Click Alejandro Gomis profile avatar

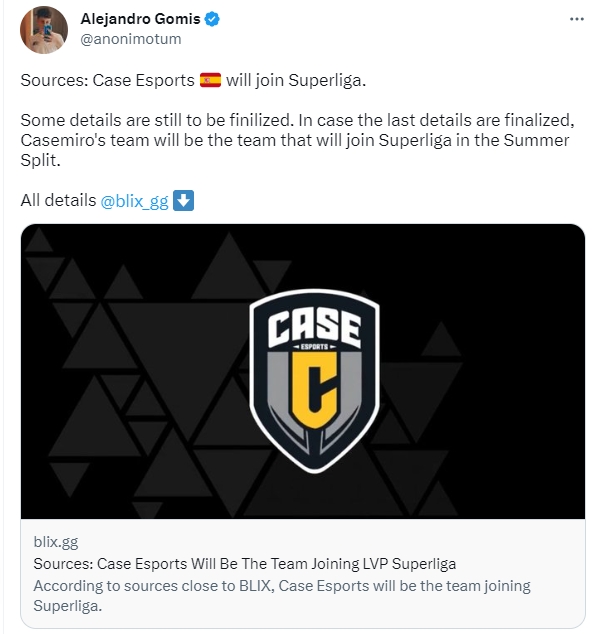click(x=44, y=30)
